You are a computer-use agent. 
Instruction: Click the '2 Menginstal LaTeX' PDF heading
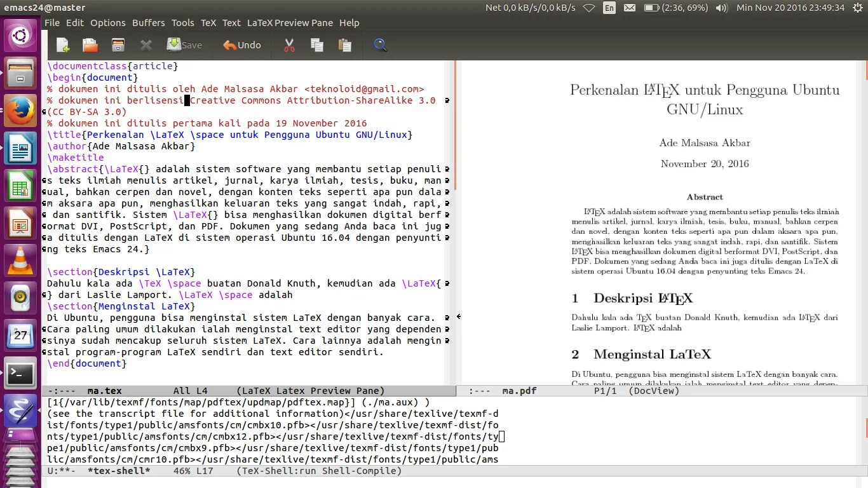(641, 355)
